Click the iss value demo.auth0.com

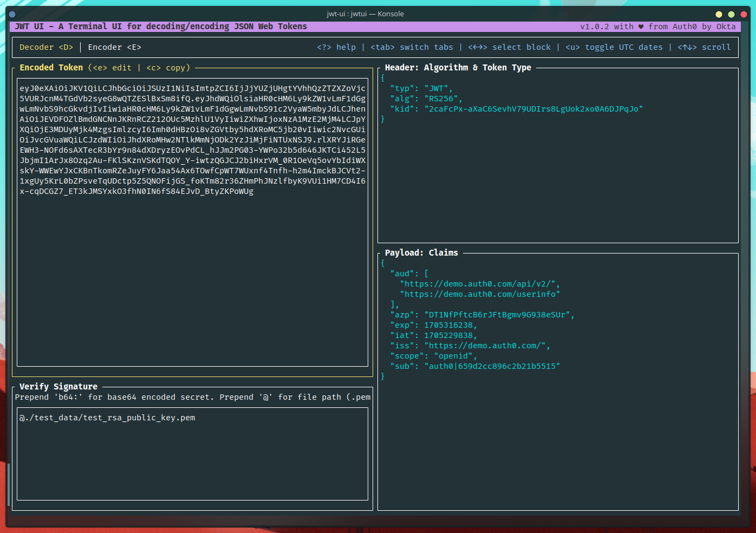coord(487,345)
